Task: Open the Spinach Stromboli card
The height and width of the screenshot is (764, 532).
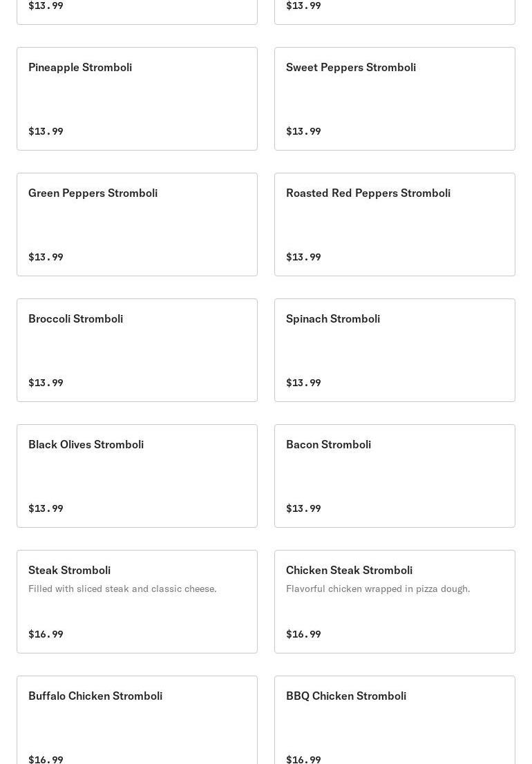Action: tap(395, 350)
